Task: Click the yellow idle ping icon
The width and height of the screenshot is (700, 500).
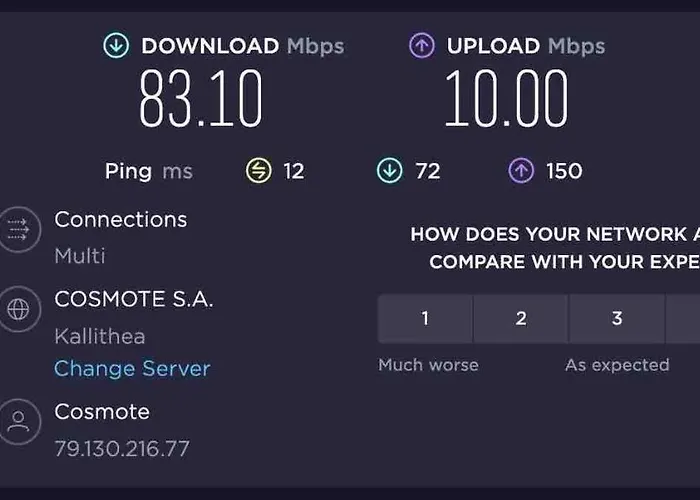Action: point(259,171)
